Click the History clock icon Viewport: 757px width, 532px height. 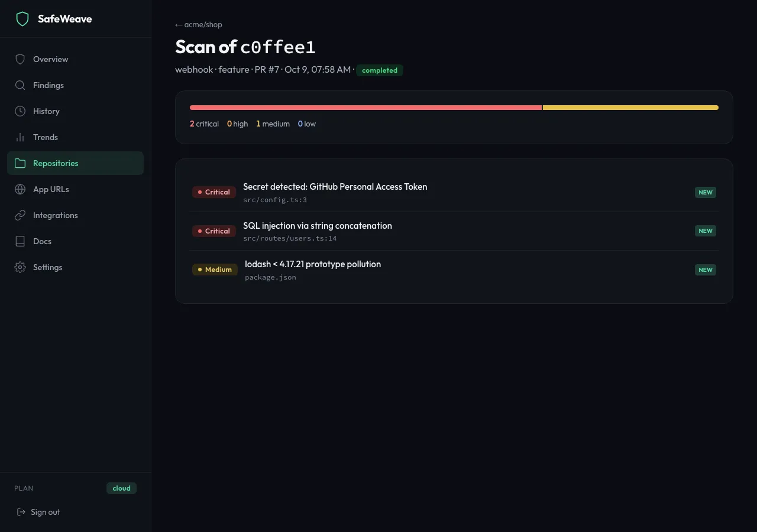(20, 111)
